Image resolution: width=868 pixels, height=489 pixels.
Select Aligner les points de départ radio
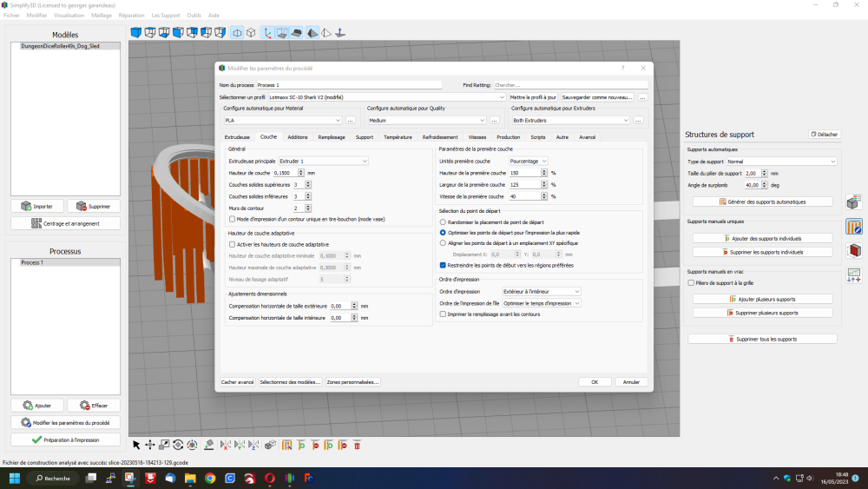point(443,243)
